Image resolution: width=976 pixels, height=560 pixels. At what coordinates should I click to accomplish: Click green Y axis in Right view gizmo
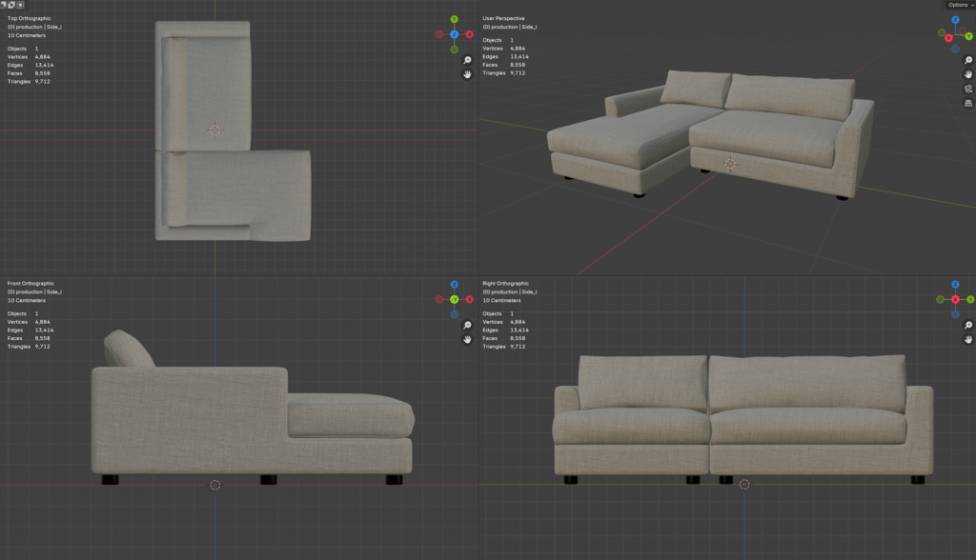[x=970, y=299]
